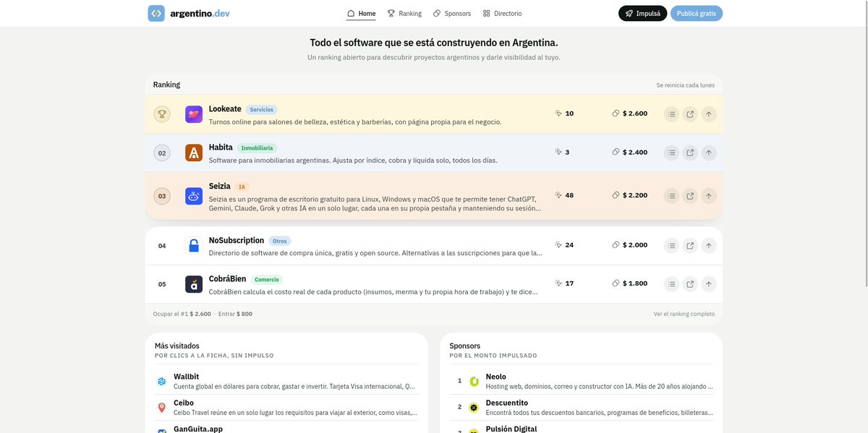The height and width of the screenshot is (433, 868).
Task: Click the CobráBien app logo
Action: pyautogui.click(x=194, y=284)
